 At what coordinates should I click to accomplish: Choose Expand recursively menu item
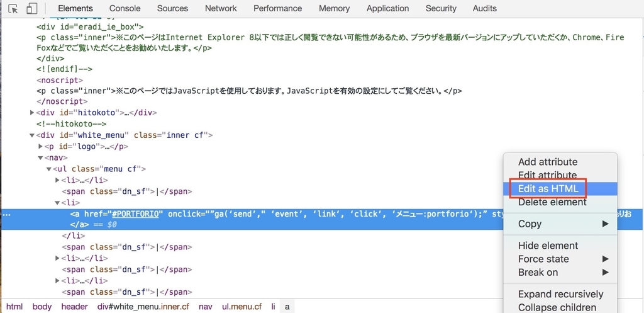(560, 294)
